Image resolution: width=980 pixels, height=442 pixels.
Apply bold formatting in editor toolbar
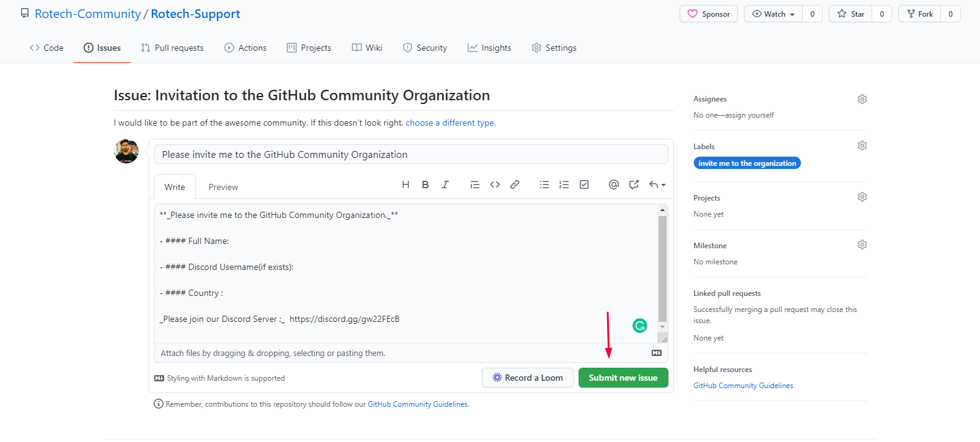pos(426,184)
